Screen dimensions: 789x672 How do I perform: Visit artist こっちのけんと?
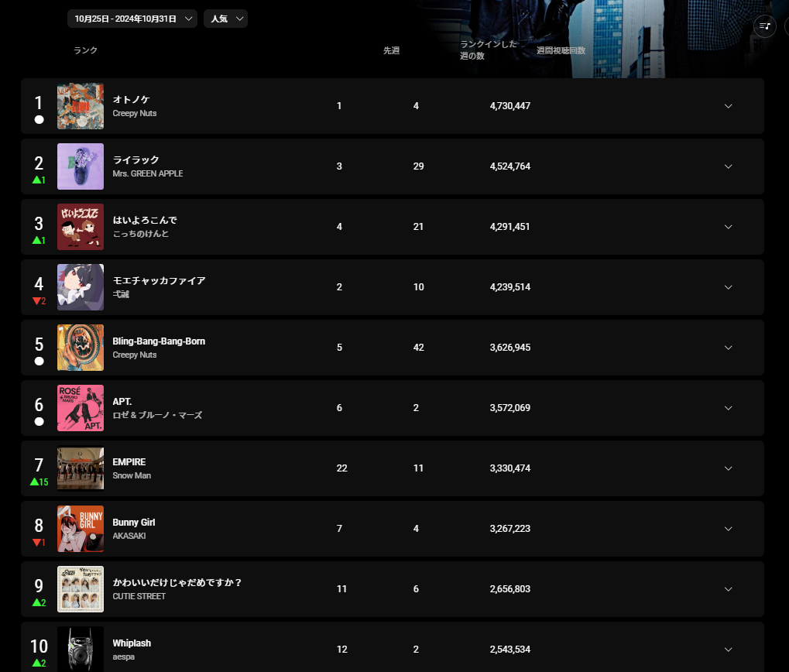pos(141,234)
